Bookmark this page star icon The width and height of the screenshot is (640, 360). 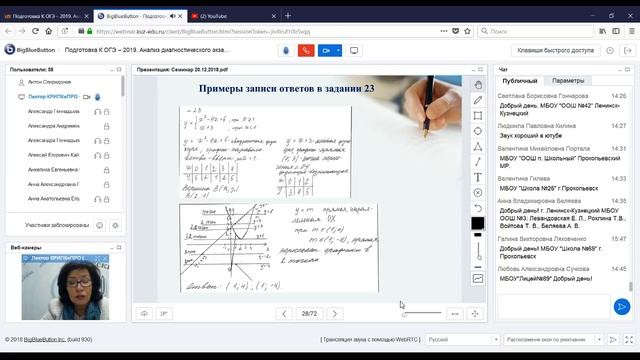click(467, 31)
